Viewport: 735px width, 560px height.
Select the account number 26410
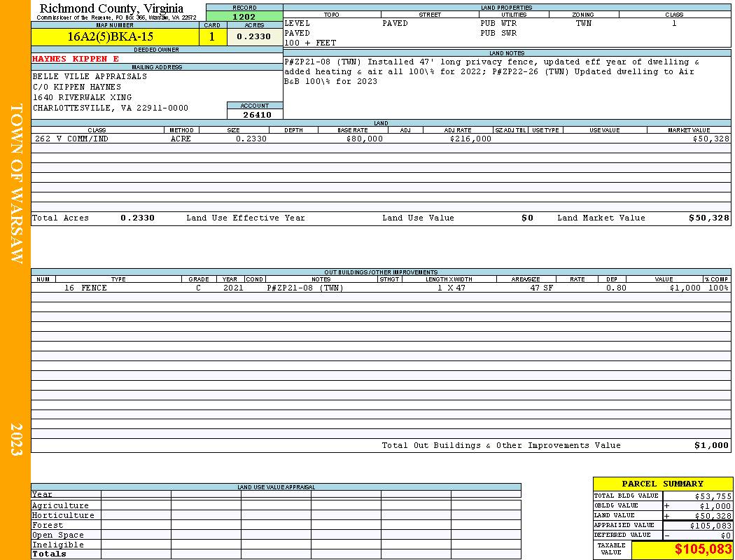pos(257,115)
